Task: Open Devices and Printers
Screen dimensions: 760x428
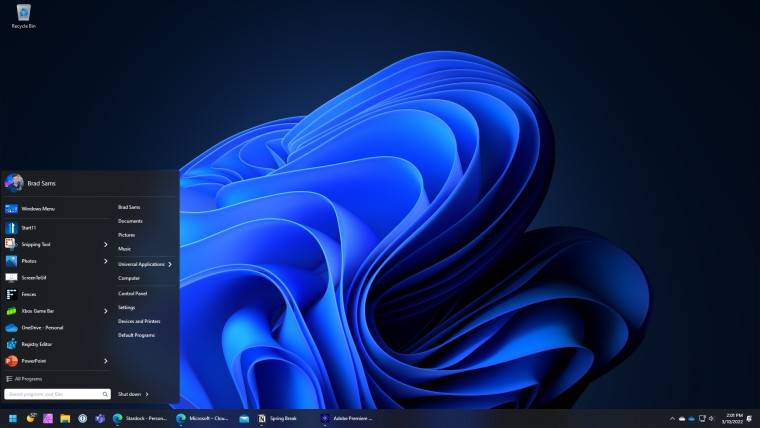Action: [x=139, y=321]
